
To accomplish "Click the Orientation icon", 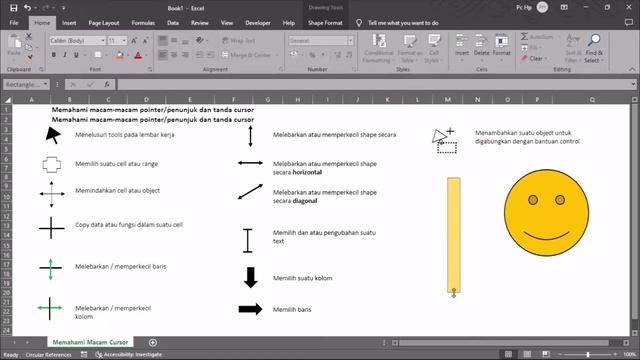I will click(x=200, y=40).
